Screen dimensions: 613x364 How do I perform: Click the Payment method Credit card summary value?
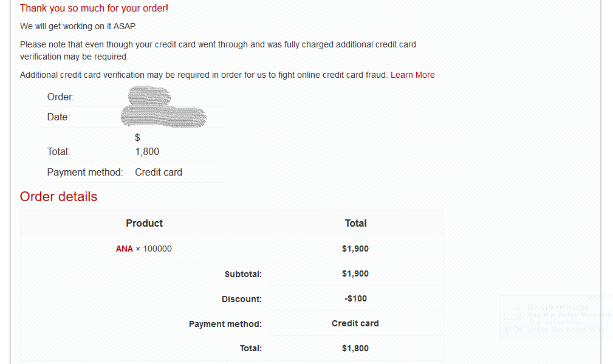tap(159, 173)
